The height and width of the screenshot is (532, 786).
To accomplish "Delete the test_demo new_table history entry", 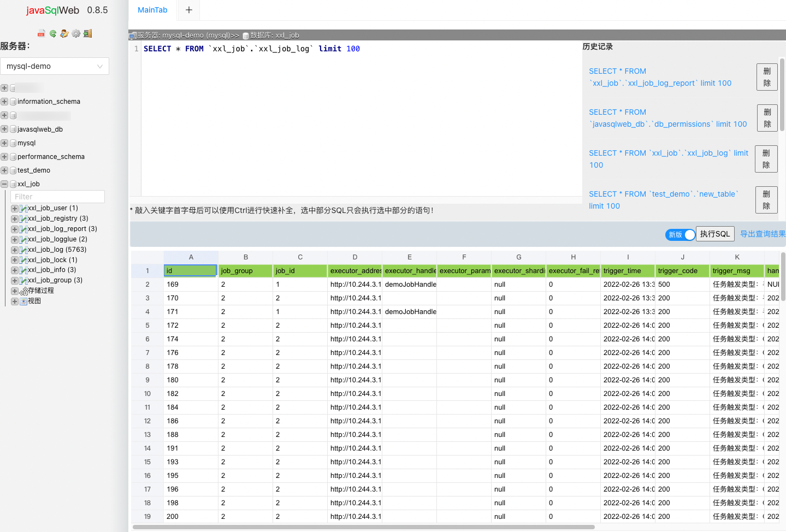I will [766, 200].
